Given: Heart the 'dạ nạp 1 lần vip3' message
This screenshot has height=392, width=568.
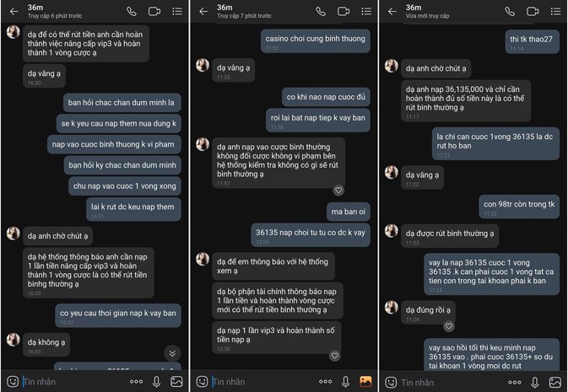Looking at the screenshot, I should point(336,356).
